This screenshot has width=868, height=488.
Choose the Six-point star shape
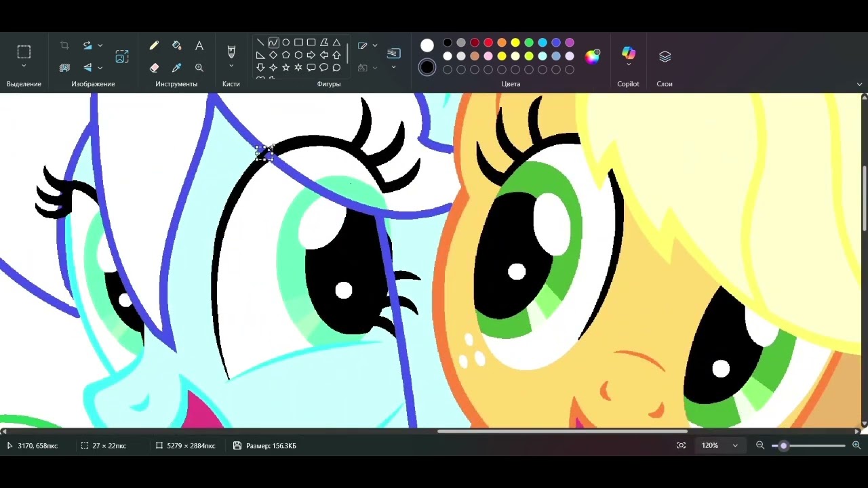[298, 67]
